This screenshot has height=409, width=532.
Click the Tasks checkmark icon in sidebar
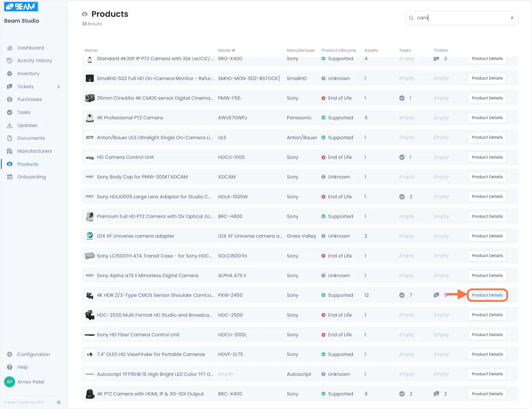(x=10, y=112)
